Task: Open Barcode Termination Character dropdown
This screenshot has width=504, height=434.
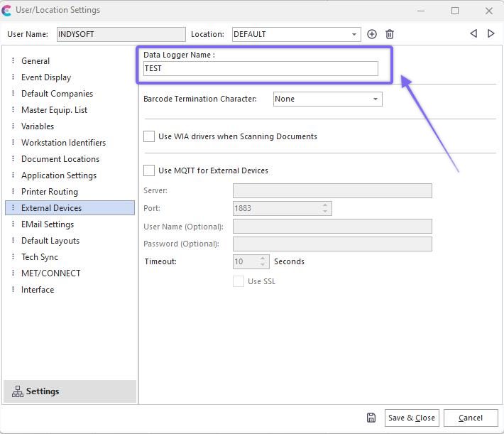Action: (x=375, y=99)
